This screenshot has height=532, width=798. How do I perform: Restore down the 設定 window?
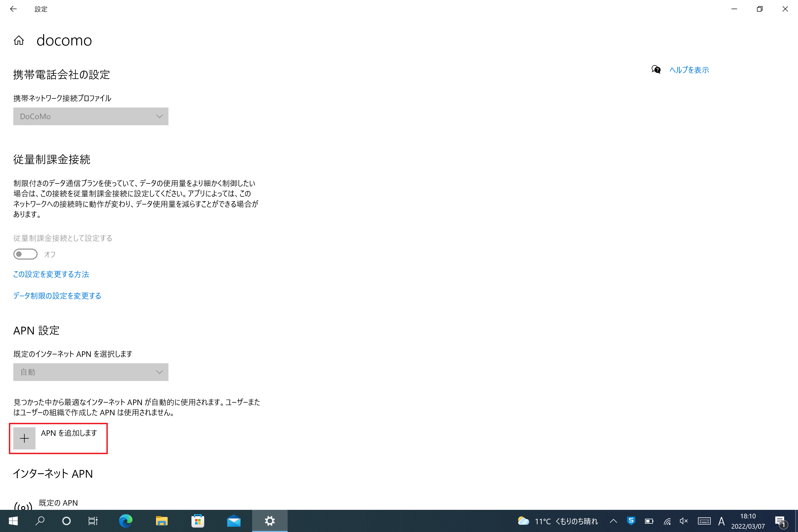[x=760, y=9]
